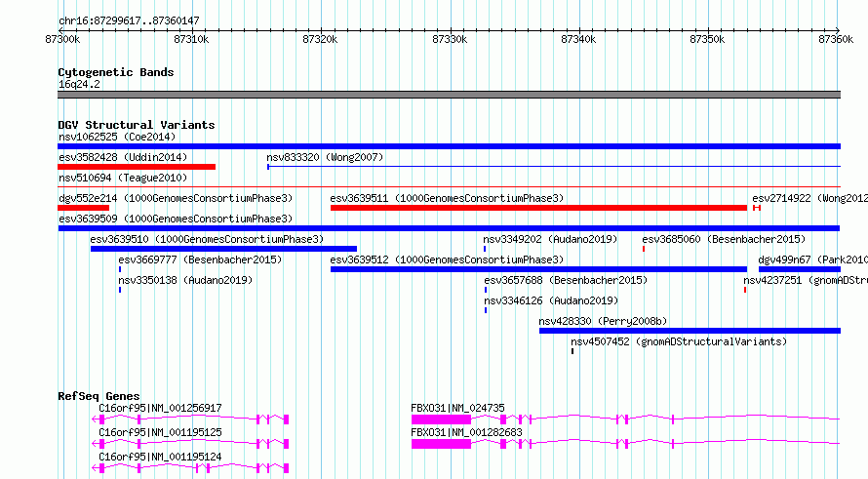Select the 16q24.2 band label
Image resolution: width=868 pixels, height=479 pixels.
79,84
